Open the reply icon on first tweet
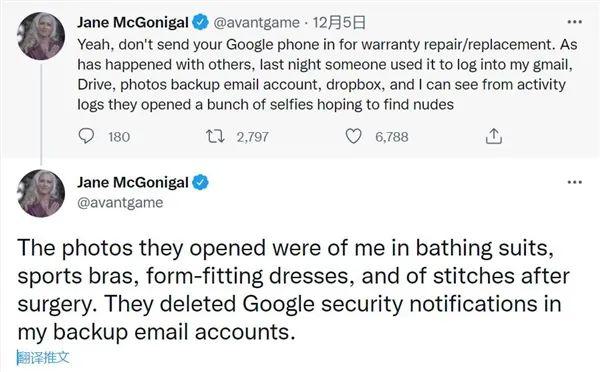The height and width of the screenshot is (372, 600). tap(86, 136)
